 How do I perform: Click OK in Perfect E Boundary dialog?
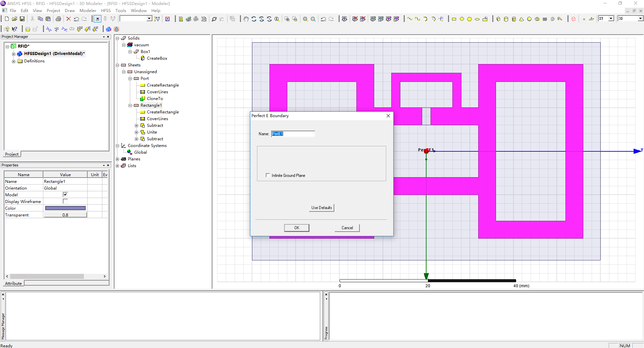pos(297,228)
